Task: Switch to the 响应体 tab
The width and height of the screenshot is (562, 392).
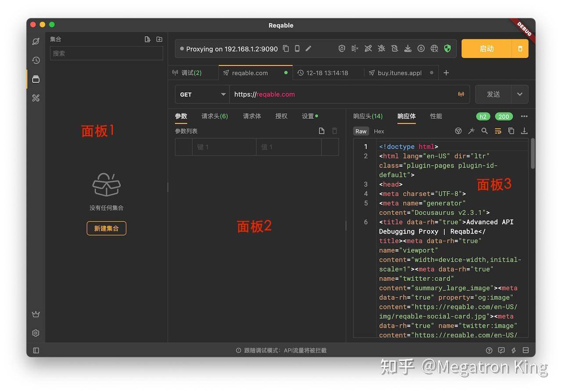Action: (x=407, y=116)
